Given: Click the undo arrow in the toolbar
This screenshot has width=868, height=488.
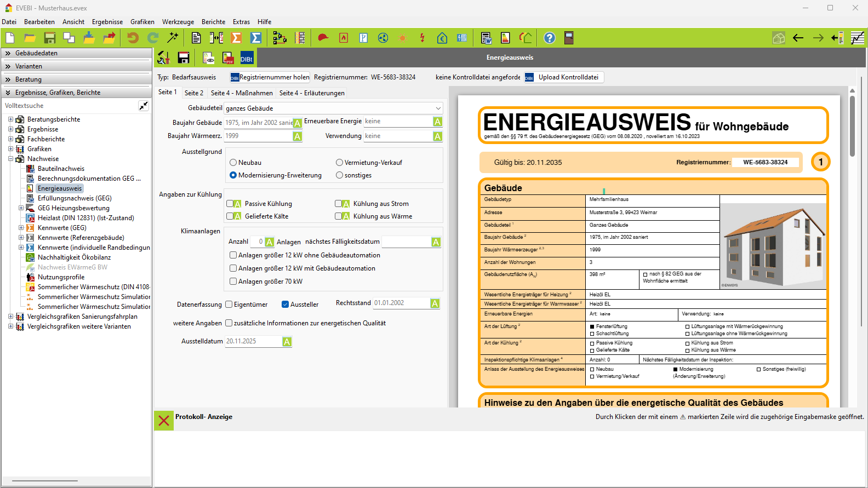Looking at the screenshot, I should (133, 38).
